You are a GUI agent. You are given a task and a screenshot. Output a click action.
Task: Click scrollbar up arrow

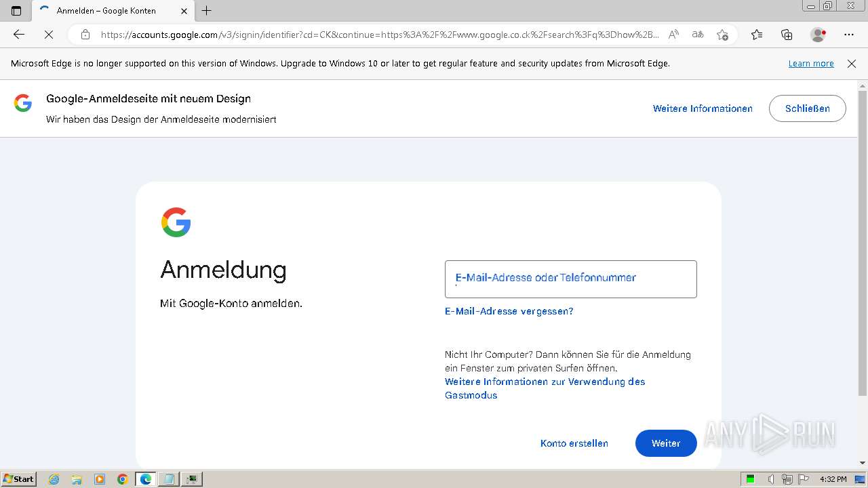click(863, 85)
